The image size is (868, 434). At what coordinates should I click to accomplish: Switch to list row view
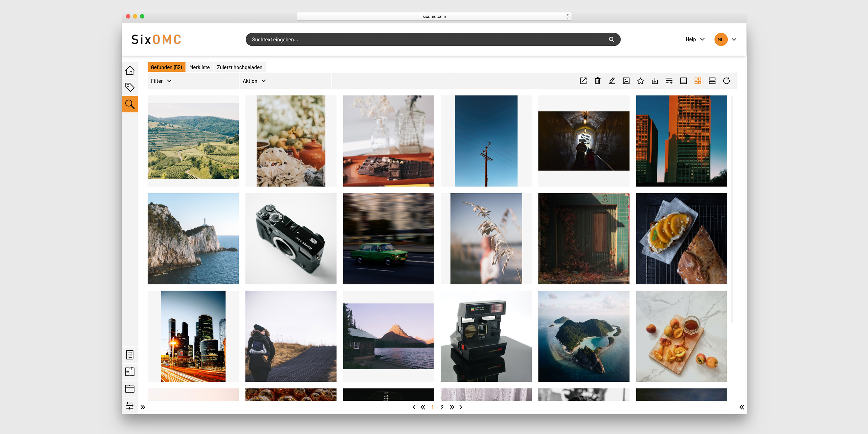[x=712, y=81]
